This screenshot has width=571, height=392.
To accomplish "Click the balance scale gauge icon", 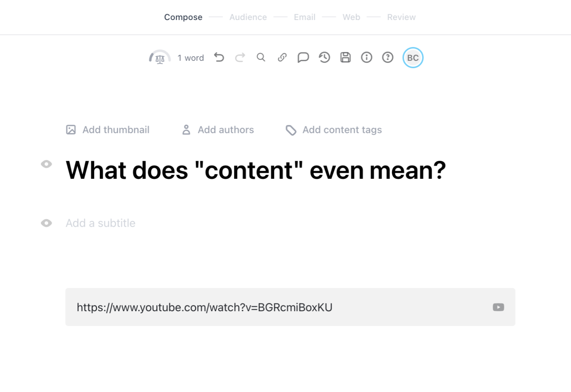I will 160,58.
